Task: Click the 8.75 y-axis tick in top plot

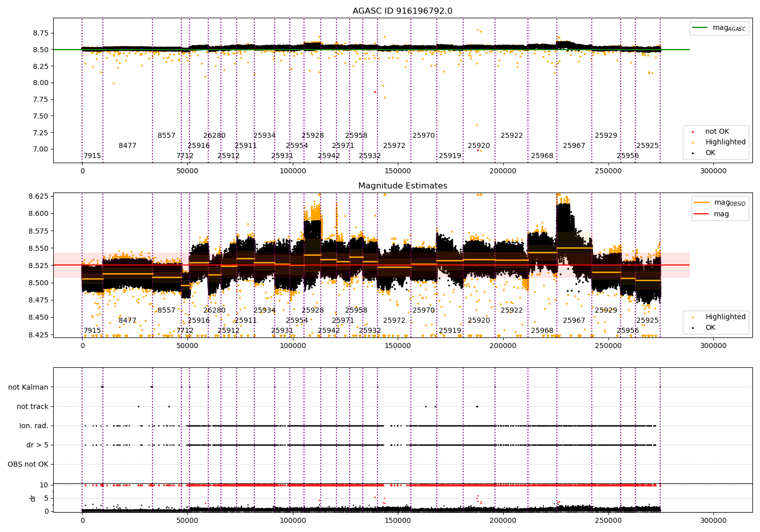Action: [x=41, y=33]
